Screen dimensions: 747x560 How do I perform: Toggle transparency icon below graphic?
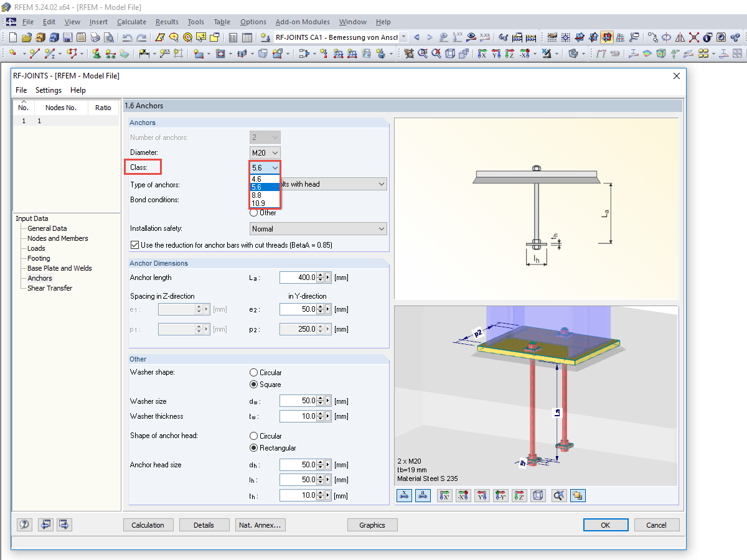(x=578, y=495)
